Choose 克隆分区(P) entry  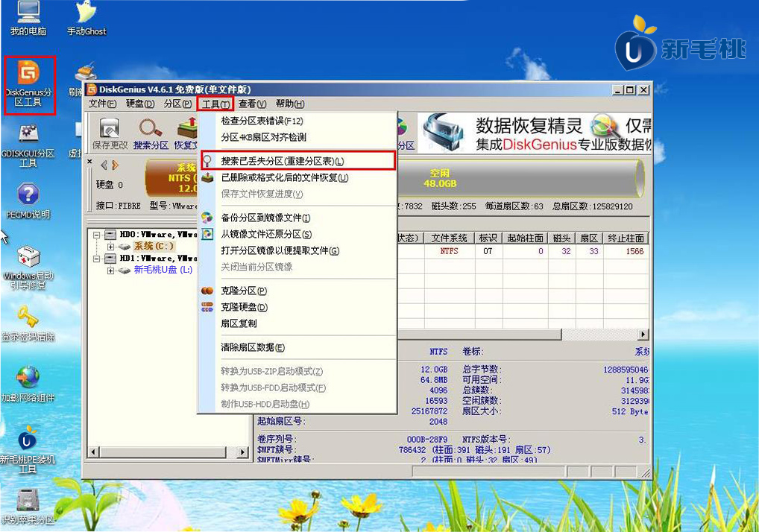pyautogui.click(x=297, y=291)
